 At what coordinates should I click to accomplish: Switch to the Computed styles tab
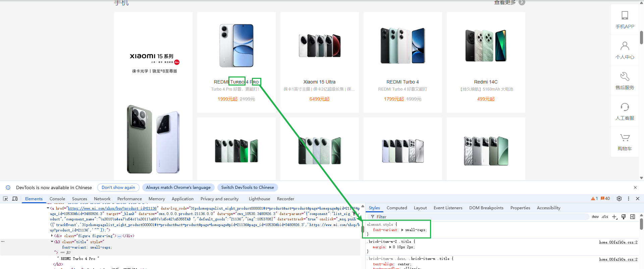(x=397, y=208)
